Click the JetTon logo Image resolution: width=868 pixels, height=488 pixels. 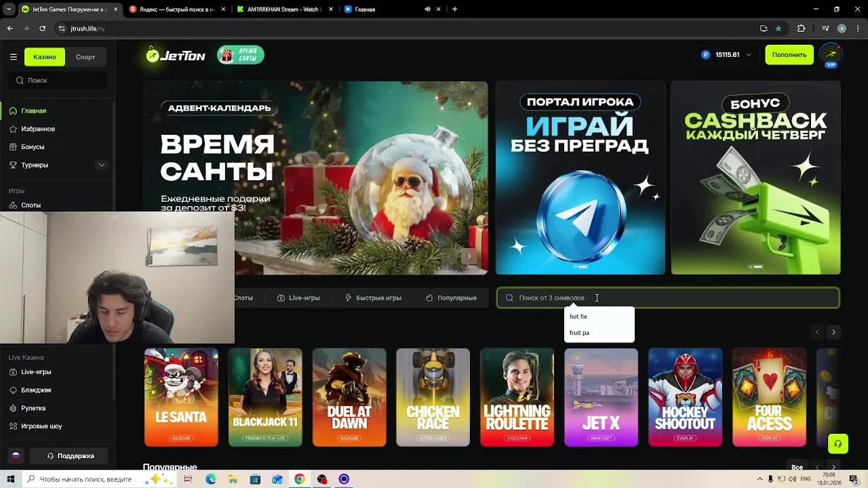click(176, 56)
